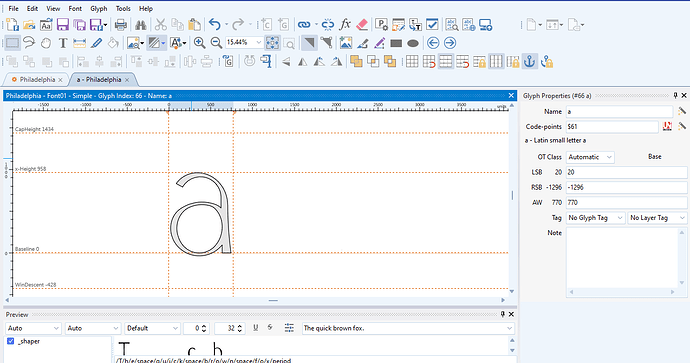Close the Preview panel
Image resolution: width=690 pixels, height=363 pixels.
[511, 314]
